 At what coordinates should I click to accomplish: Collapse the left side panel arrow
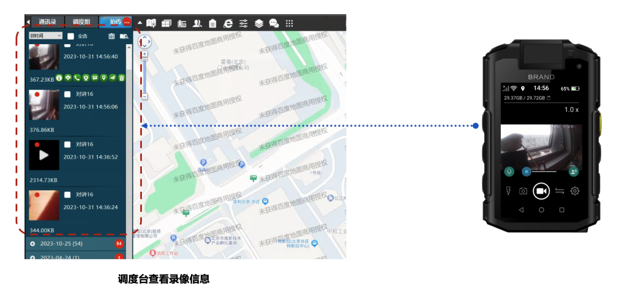tap(28, 22)
